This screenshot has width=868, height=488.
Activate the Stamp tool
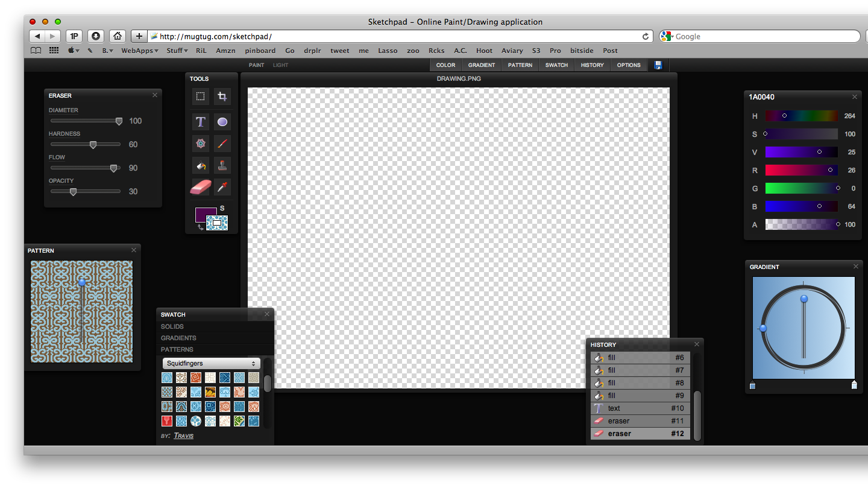[x=222, y=165]
